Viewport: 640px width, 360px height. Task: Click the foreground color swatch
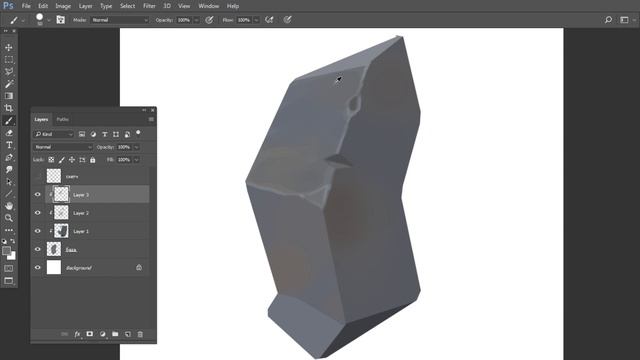pos(6,251)
